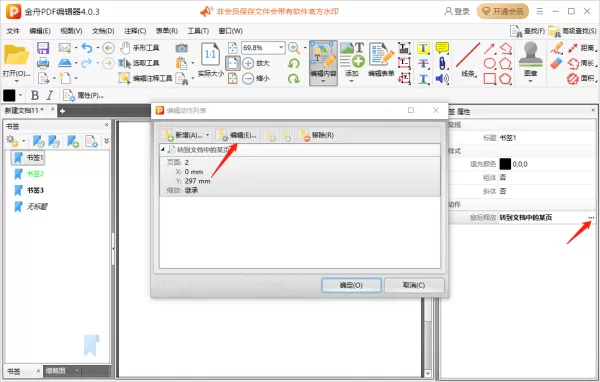Select the 选取工具 selection tool
The width and height of the screenshot is (600, 382).
click(x=139, y=63)
